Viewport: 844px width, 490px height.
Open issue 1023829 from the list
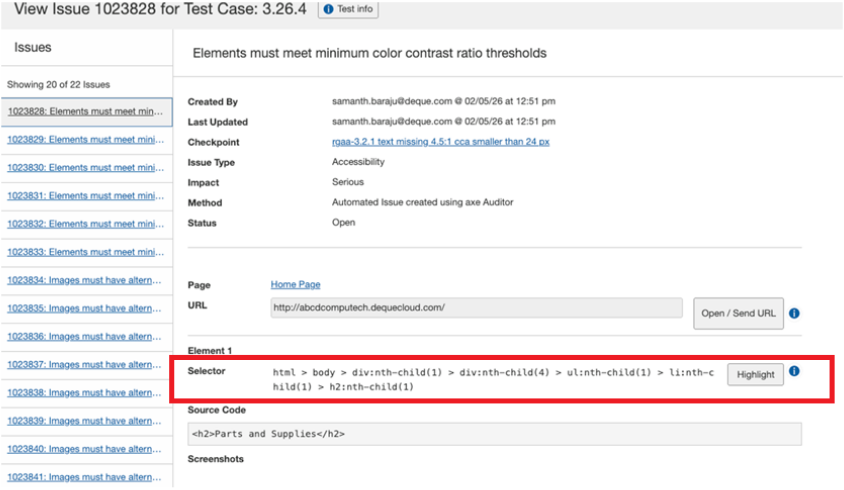85,139
